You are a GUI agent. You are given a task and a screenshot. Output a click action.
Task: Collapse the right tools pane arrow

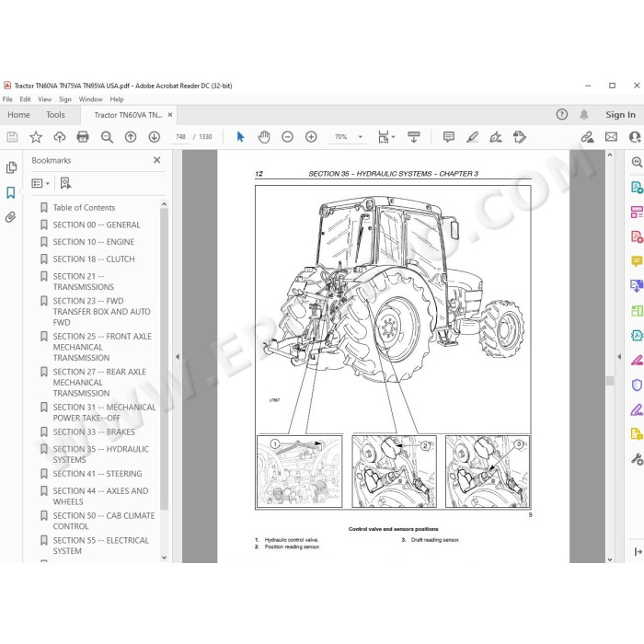(619, 357)
